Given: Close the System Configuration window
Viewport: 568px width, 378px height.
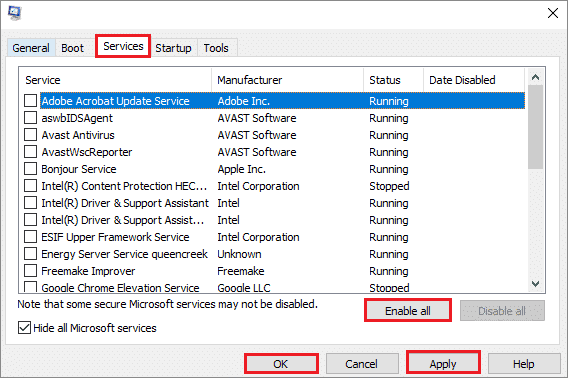Looking at the screenshot, I should coord(553,13).
